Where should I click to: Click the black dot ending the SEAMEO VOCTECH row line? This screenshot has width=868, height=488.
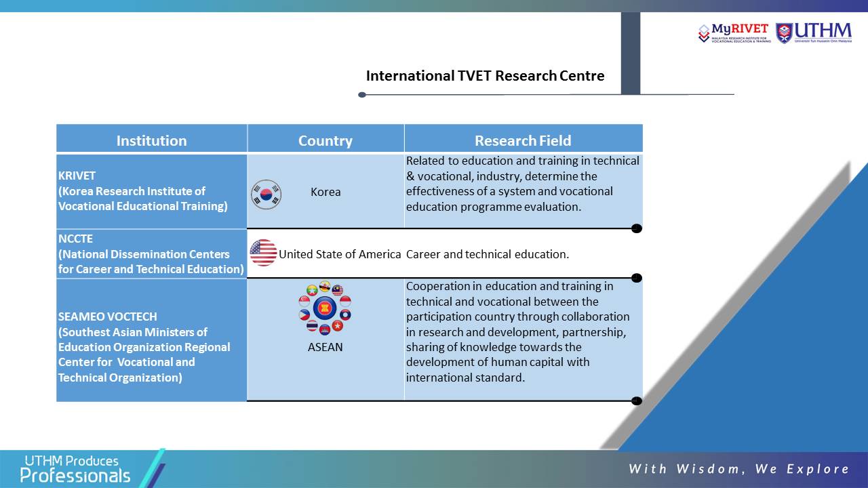(x=636, y=401)
